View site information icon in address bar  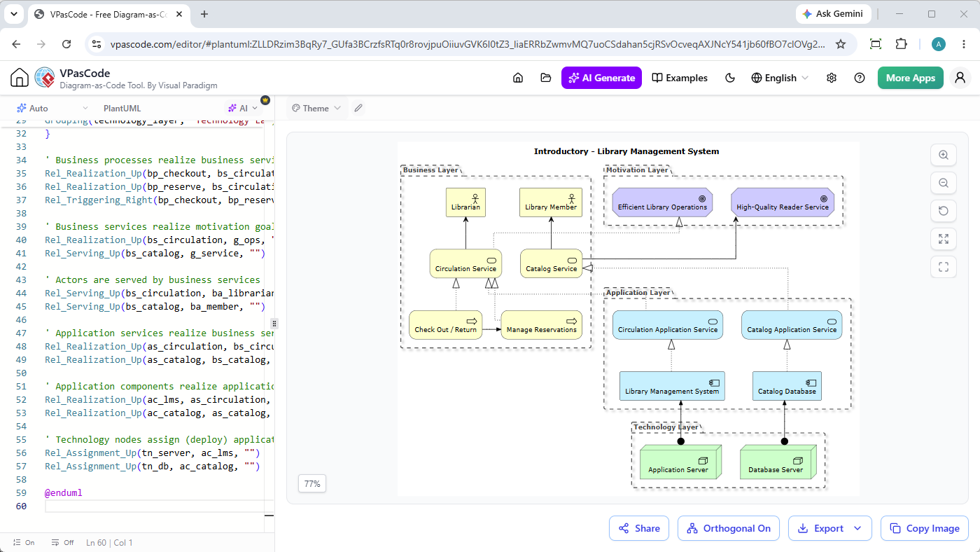tap(97, 44)
